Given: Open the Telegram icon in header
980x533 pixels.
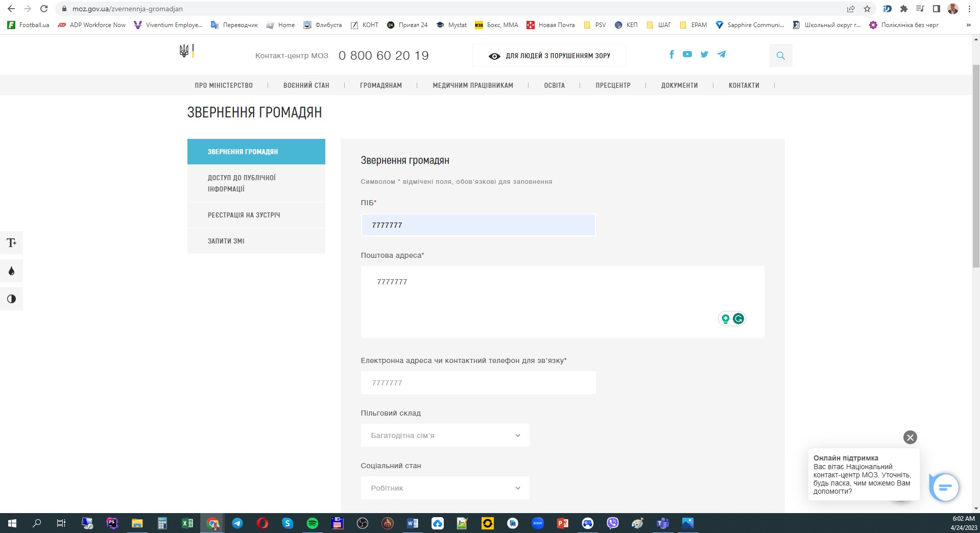Looking at the screenshot, I should coord(721,54).
